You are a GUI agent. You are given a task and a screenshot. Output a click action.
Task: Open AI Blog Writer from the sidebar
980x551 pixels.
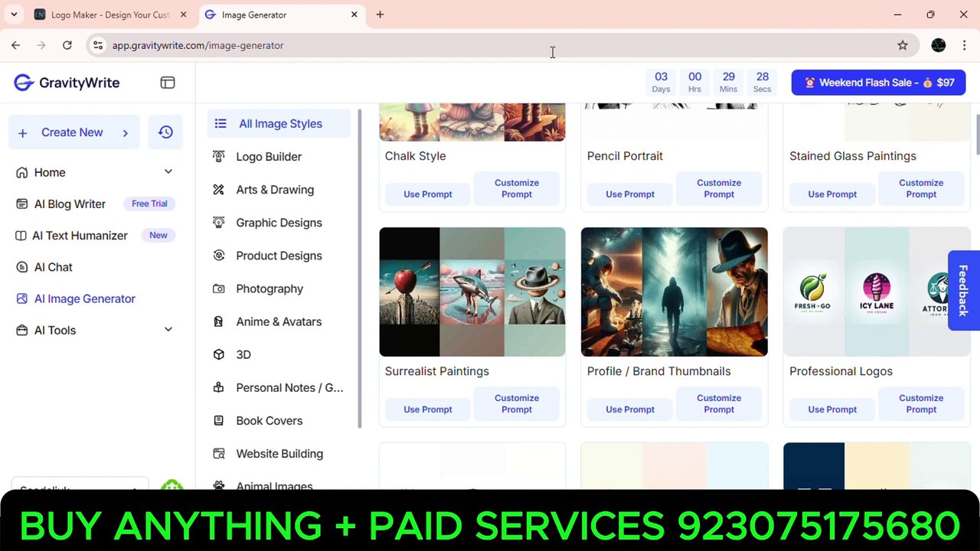(x=70, y=204)
